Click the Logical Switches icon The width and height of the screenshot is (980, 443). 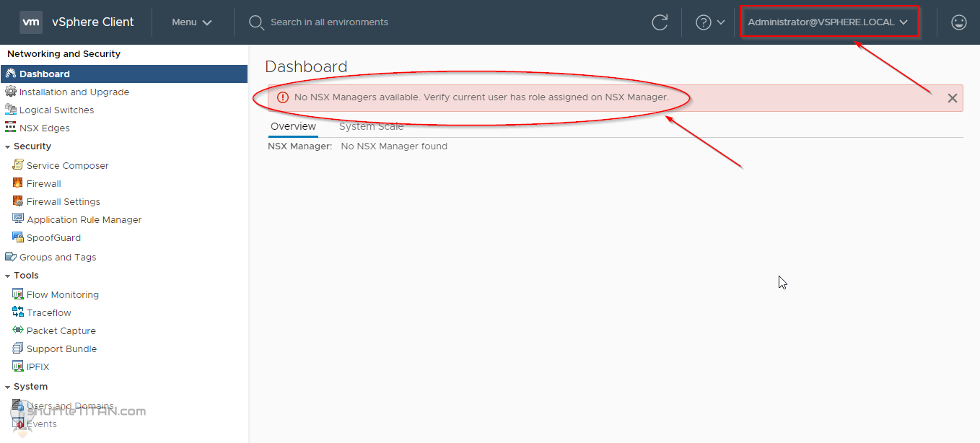(x=11, y=110)
